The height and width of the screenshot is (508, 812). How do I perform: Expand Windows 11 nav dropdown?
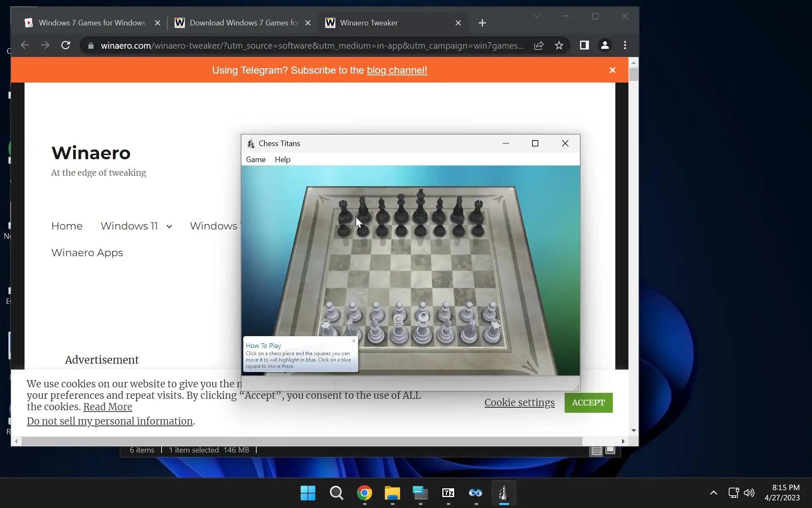[169, 226]
